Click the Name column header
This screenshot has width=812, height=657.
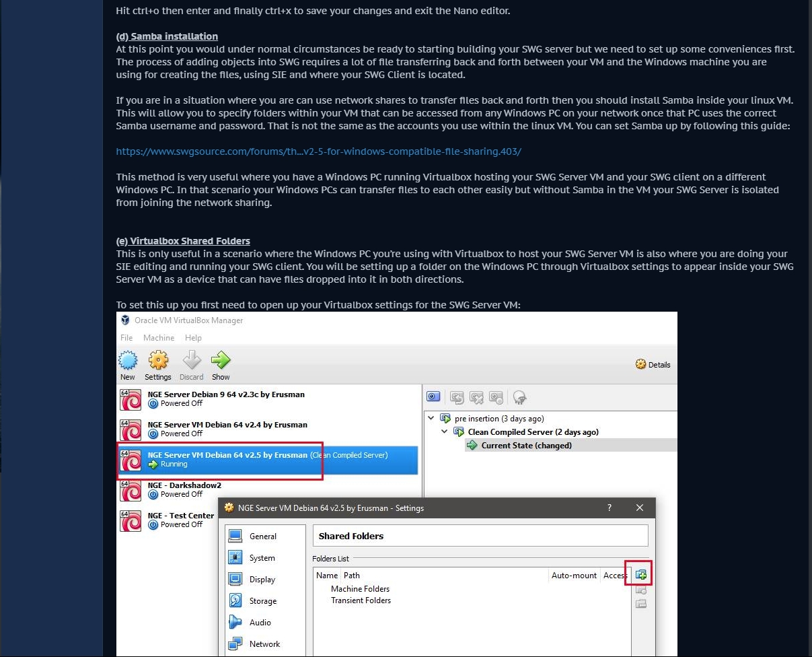[327, 576]
